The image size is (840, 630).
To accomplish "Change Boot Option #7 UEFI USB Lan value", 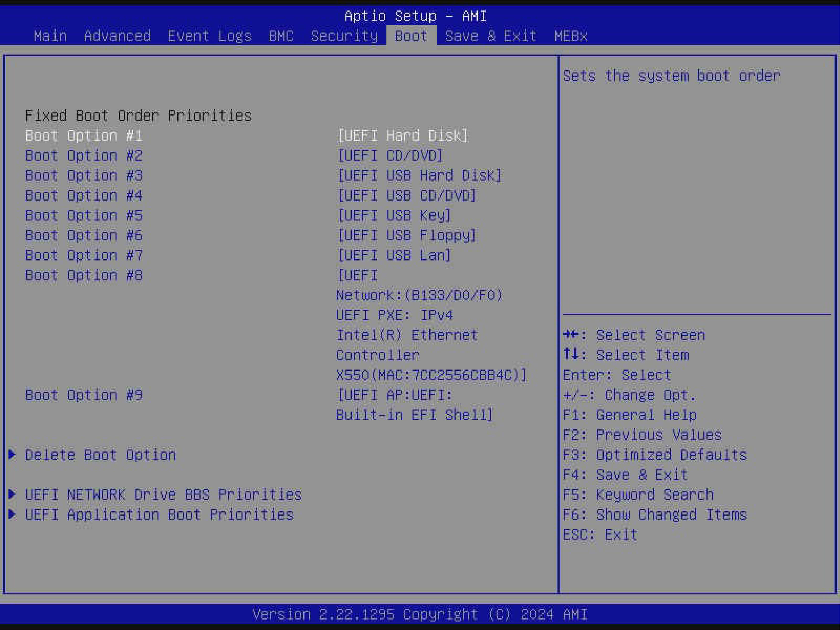I will click(x=394, y=256).
